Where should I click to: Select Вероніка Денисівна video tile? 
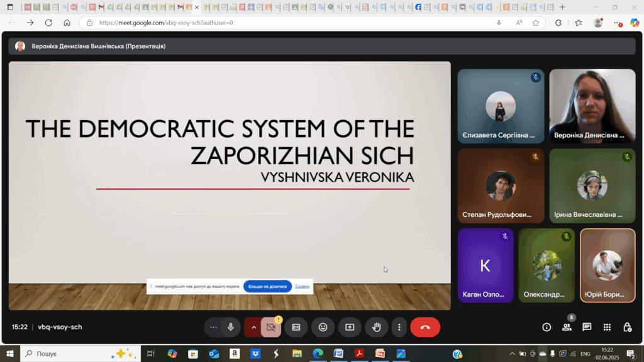click(x=592, y=106)
